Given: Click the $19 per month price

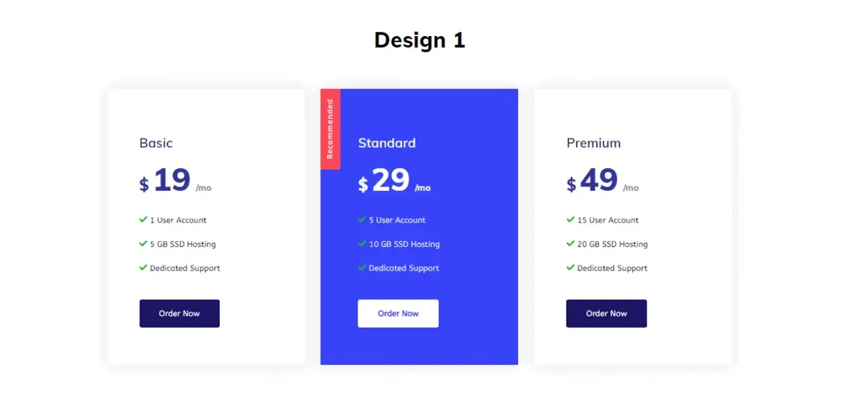Looking at the screenshot, I should tap(176, 182).
